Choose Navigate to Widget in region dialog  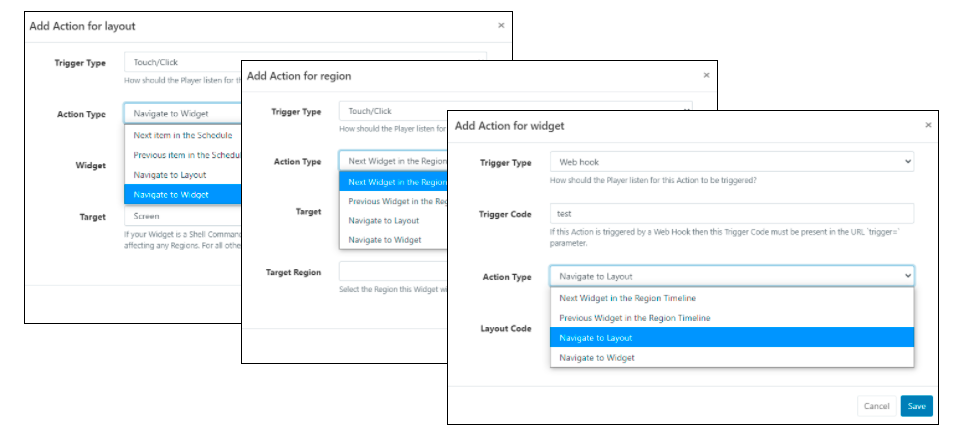(x=393, y=240)
